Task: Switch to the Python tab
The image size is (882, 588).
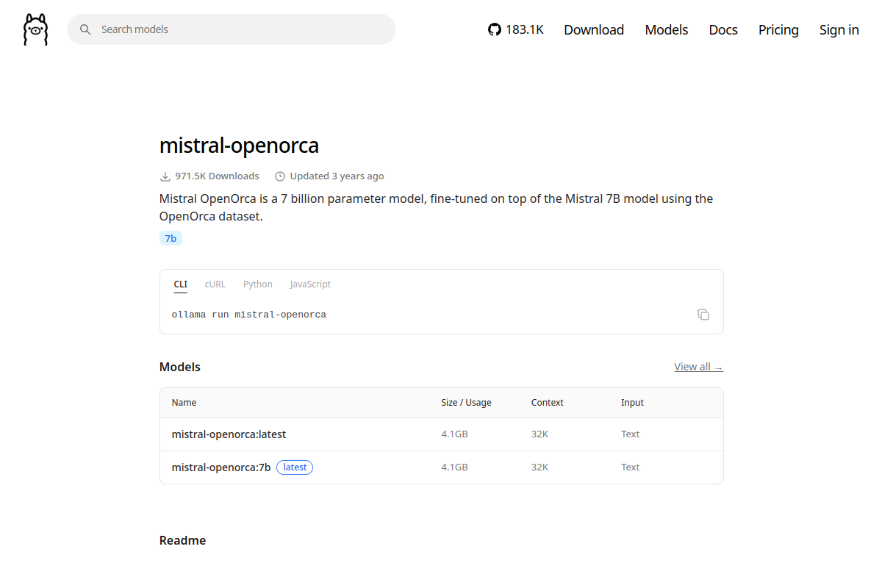Action: [258, 284]
